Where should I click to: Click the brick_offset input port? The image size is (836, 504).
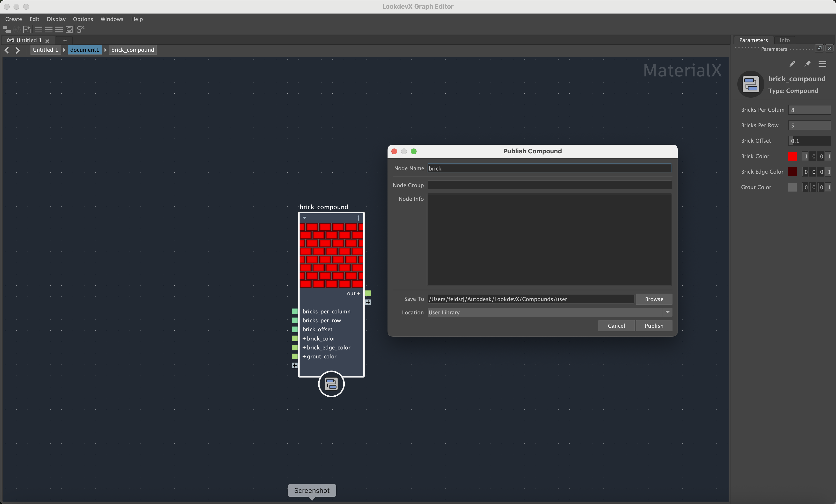295,329
